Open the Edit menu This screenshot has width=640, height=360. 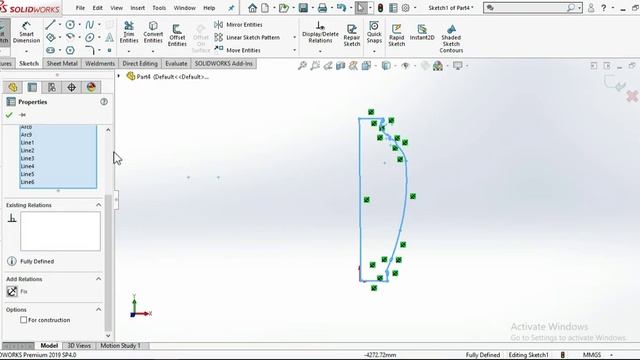pyautogui.click(x=98, y=8)
